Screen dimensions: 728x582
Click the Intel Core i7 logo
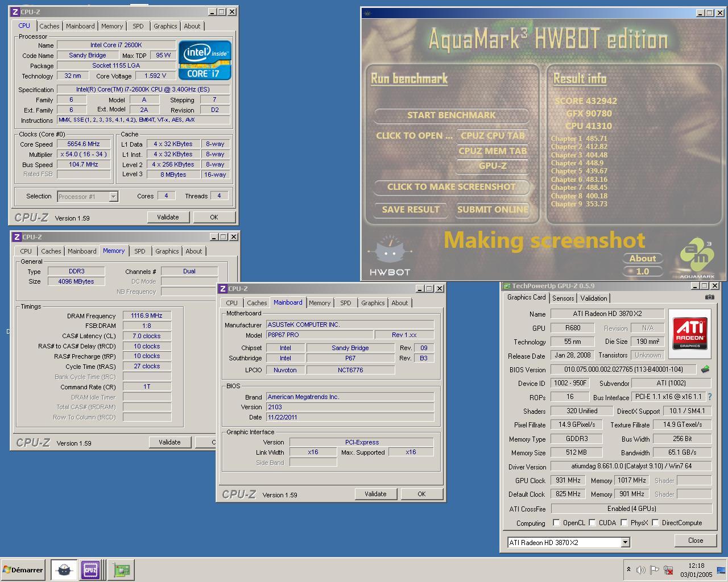click(205, 60)
